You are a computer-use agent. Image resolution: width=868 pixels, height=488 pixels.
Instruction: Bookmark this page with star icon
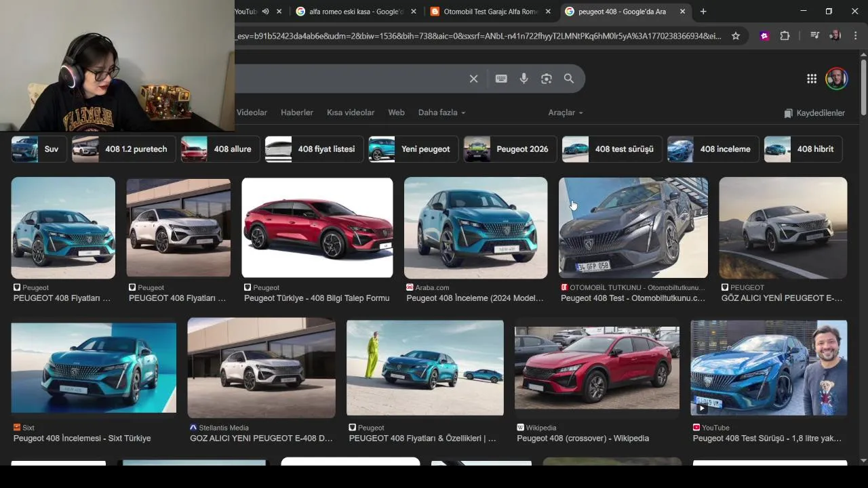tap(736, 36)
